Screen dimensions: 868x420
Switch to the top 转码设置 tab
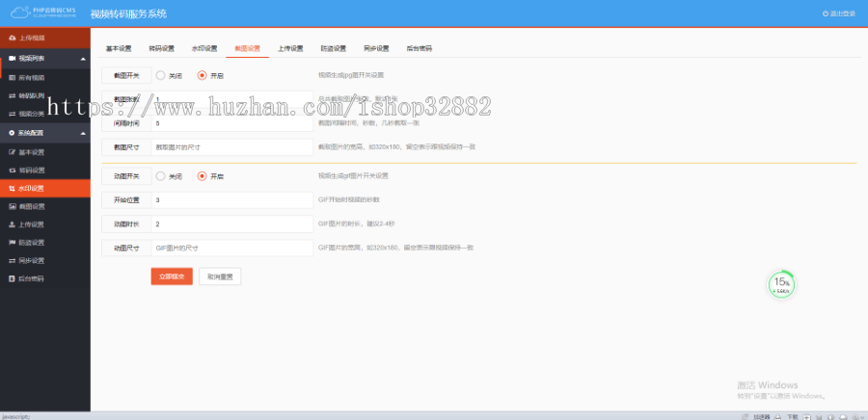pos(162,48)
